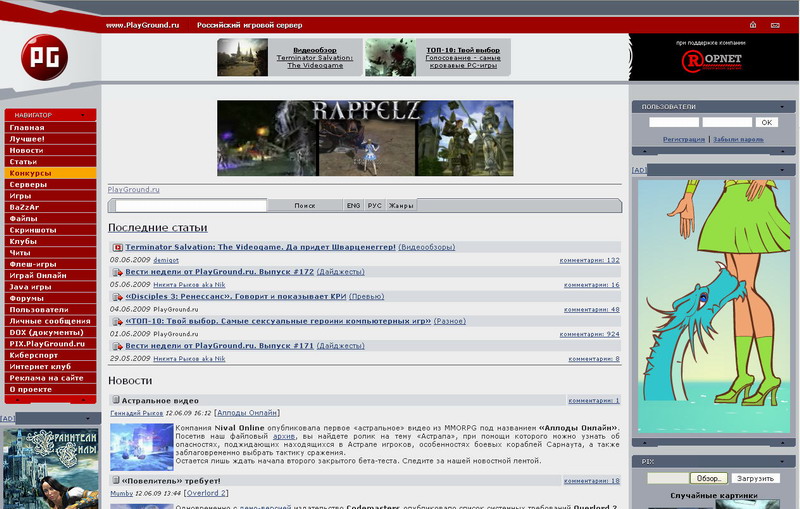
Task: Select the ENG search filter
Action: coord(353,206)
